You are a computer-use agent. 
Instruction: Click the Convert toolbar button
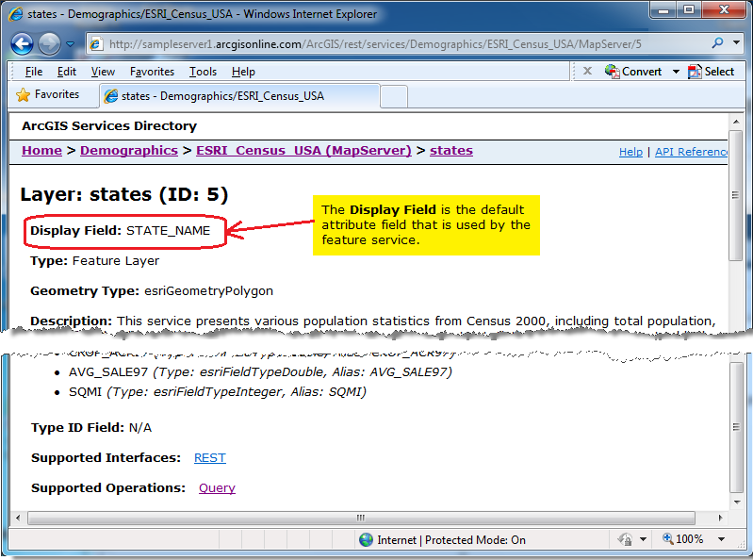tap(633, 71)
